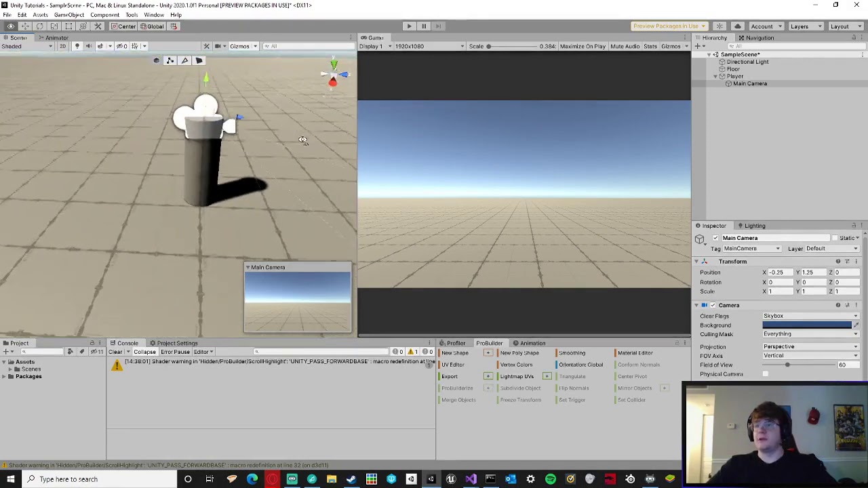Switch to the Project Settings tab

[x=174, y=343]
